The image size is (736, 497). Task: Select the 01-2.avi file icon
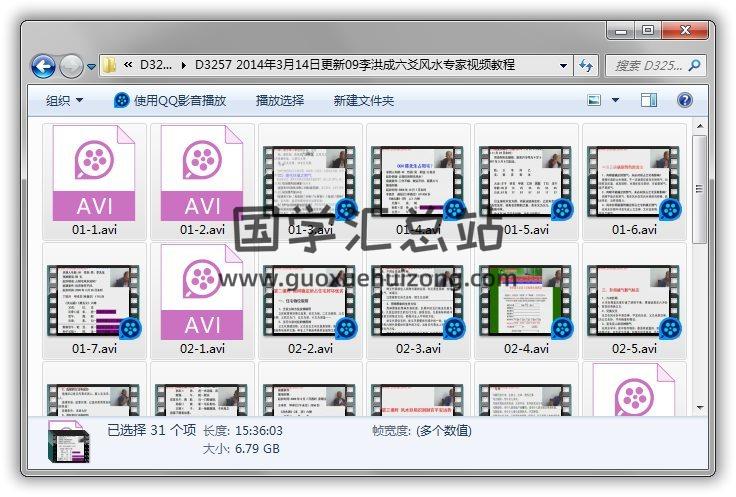coord(202,173)
